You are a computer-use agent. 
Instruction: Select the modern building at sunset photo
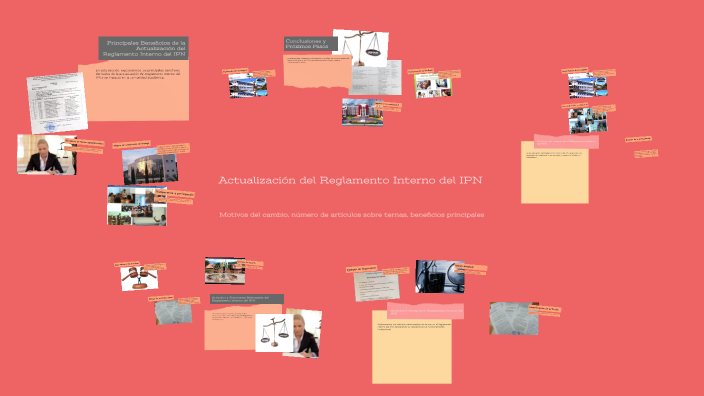click(150, 166)
